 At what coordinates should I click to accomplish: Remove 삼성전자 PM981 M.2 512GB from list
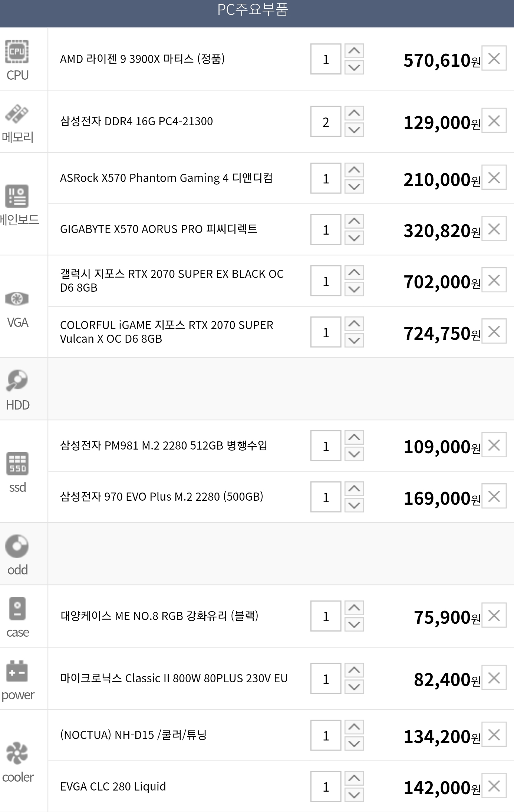(x=494, y=445)
